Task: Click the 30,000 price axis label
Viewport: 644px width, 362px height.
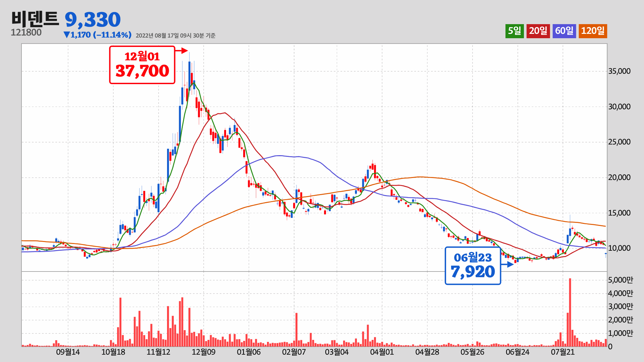Action: pos(619,107)
